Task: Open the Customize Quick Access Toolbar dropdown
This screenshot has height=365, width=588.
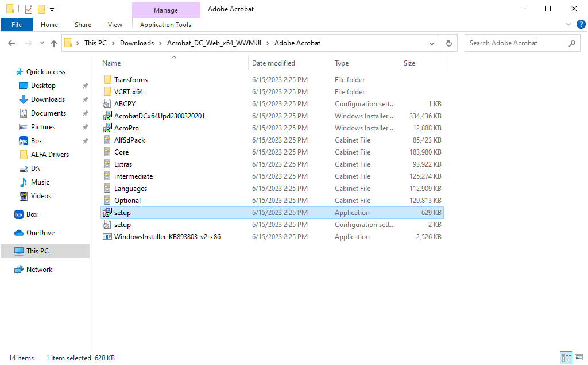Action: pyautogui.click(x=52, y=9)
